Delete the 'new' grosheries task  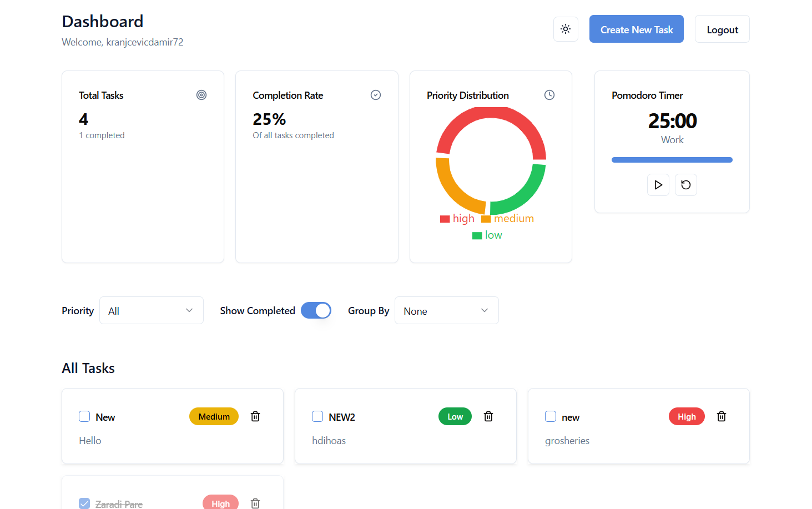coord(722,416)
